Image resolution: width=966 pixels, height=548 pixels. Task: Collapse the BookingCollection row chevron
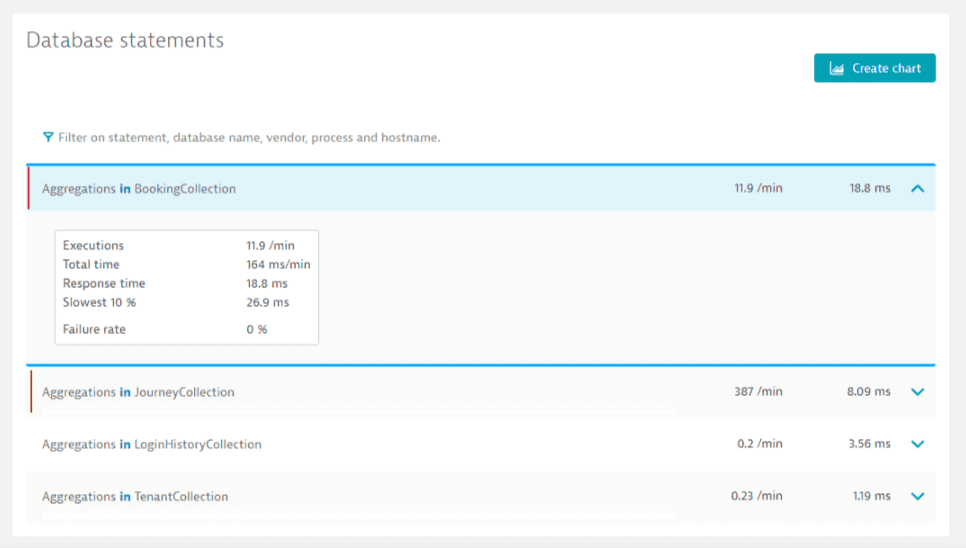tap(918, 188)
